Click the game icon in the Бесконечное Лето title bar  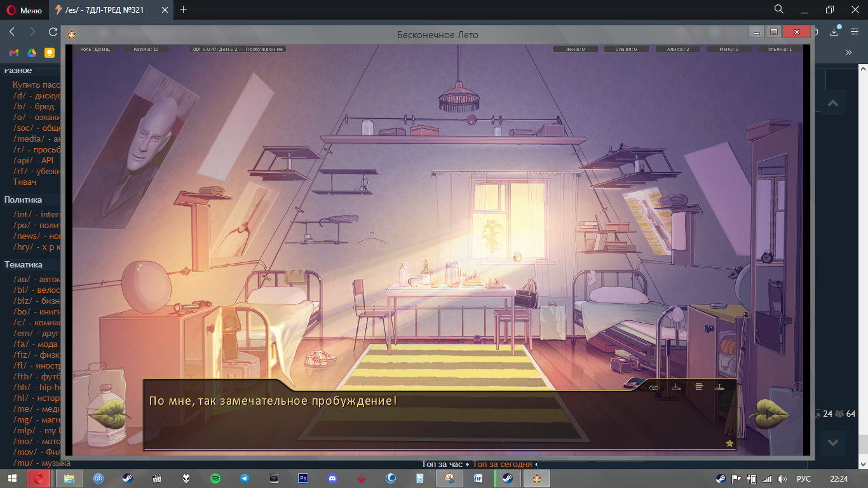[x=72, y=35]
